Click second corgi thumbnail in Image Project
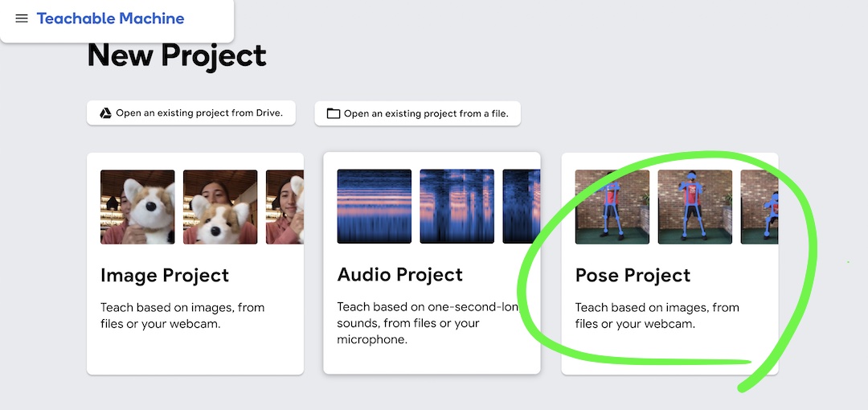This screenshot has width=868, height=410. pyautogui.click(x=220, y=207)
